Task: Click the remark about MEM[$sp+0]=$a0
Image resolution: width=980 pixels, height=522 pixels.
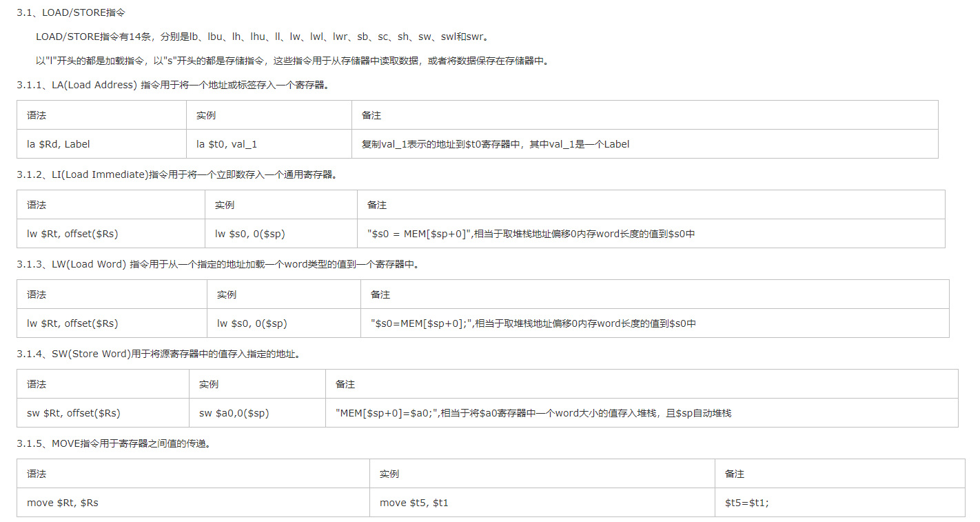Action: click(x=531, y=412)
